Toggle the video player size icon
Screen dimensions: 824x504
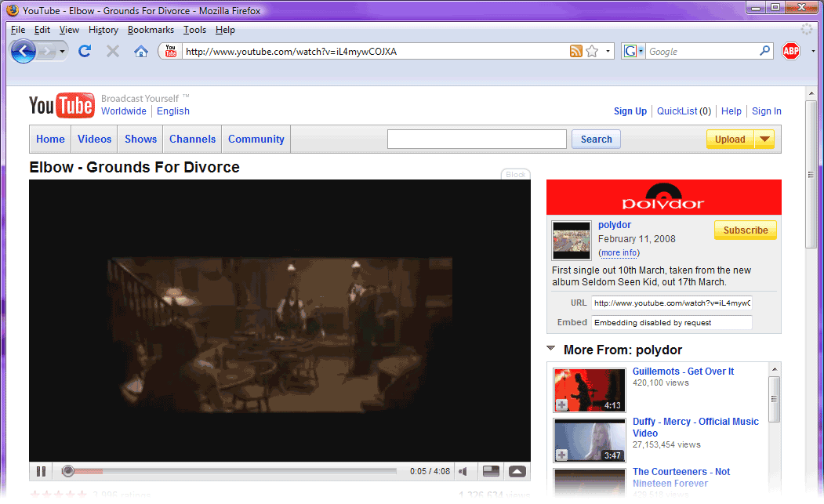491,471
